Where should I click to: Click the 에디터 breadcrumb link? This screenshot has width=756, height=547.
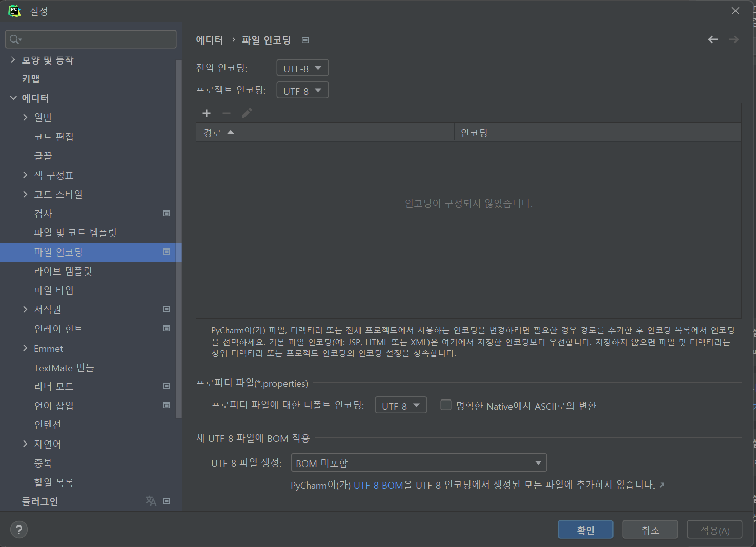[x=210, y=40]
